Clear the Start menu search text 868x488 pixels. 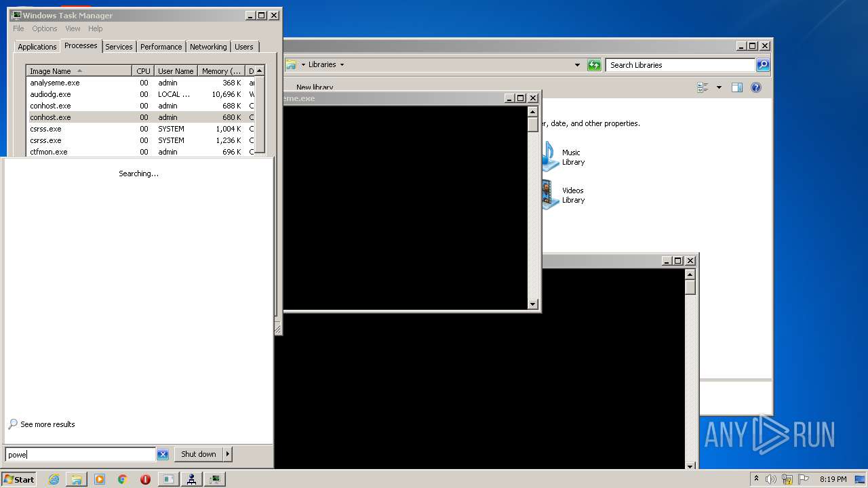(163, 454)
